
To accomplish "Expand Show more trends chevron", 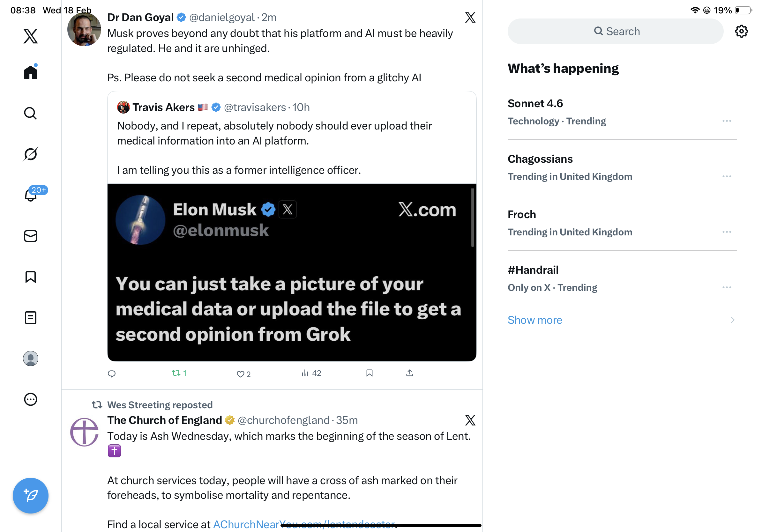I will (732, 320).
